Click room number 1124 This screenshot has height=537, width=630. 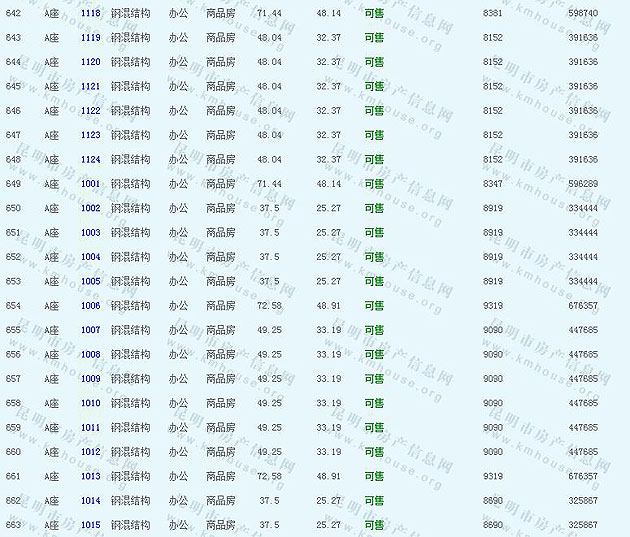[x=90, y=160]
